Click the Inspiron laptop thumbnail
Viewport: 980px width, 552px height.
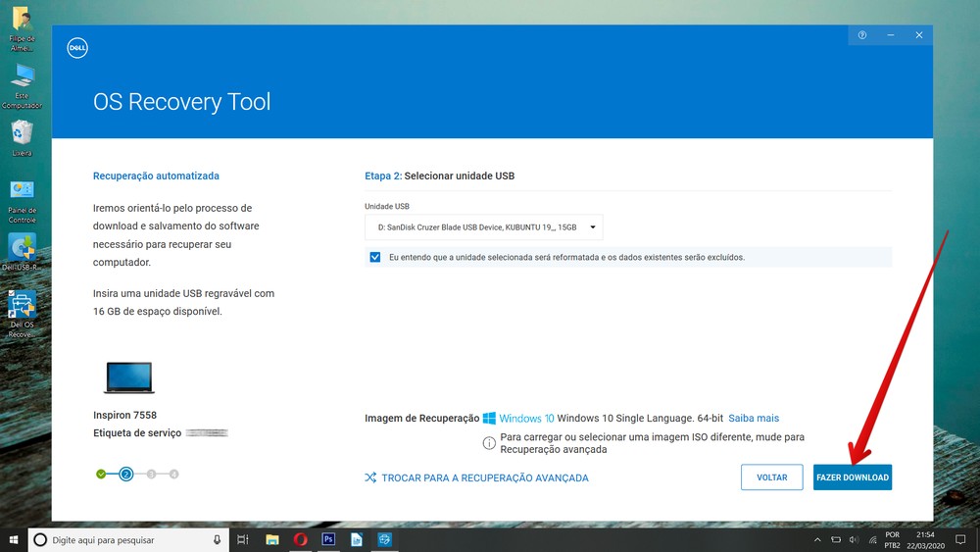pyautogui.click(x=128, y=376)
